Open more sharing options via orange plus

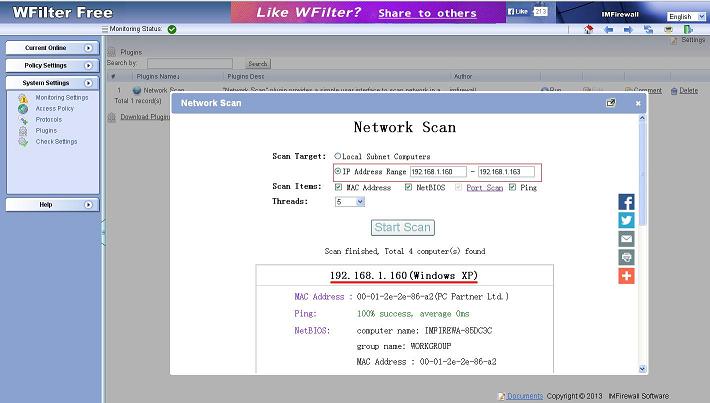pyautogui.click(x=627, y=276)
